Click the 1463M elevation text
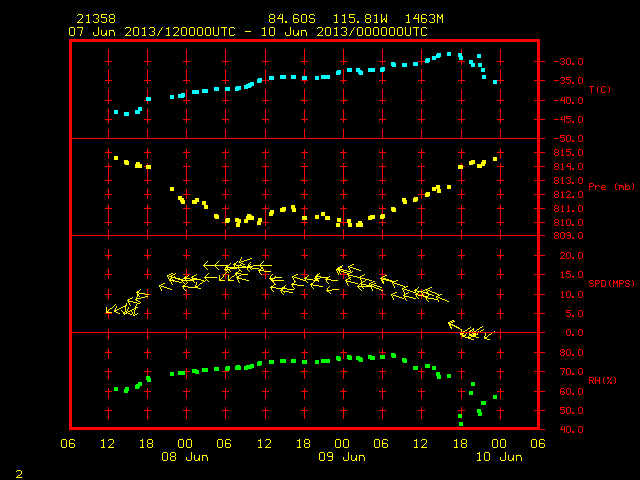The image size is (640, 480). (x=424, y=19)
